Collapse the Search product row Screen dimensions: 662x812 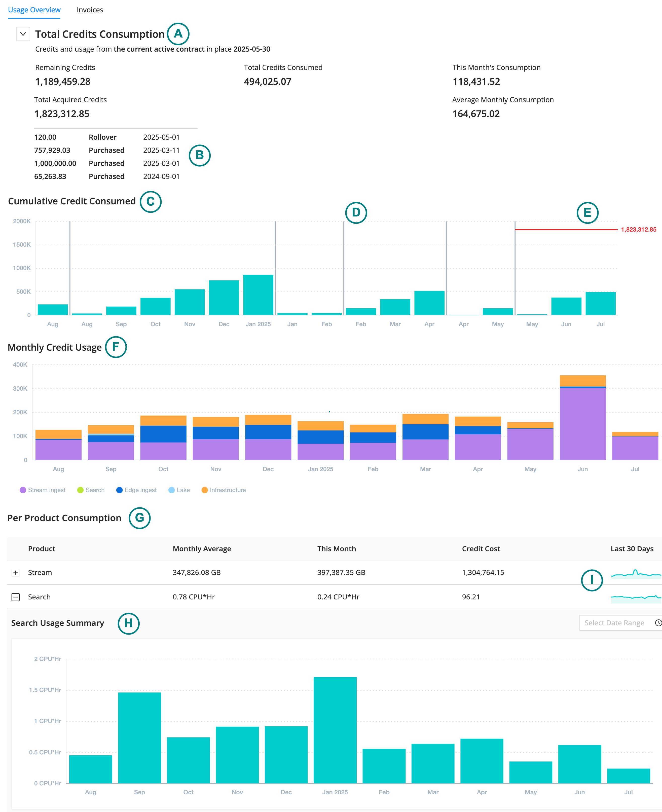16,597
